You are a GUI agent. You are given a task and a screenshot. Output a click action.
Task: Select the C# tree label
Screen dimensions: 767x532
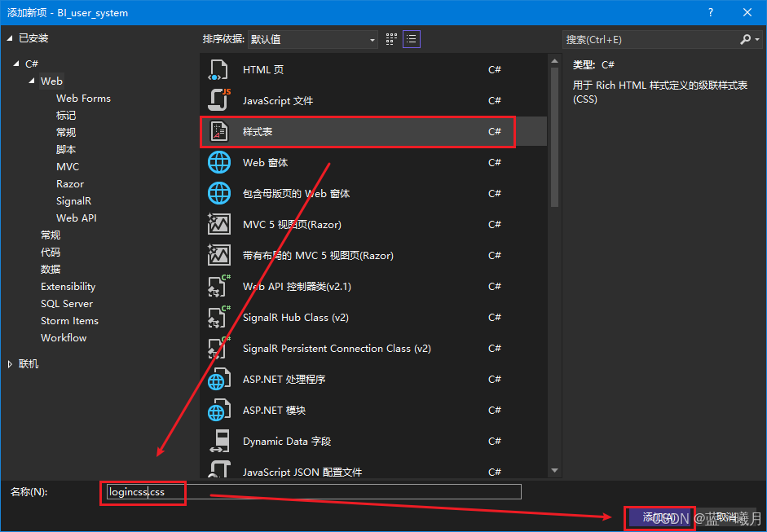pyautogui.click(x=32, y=64)
